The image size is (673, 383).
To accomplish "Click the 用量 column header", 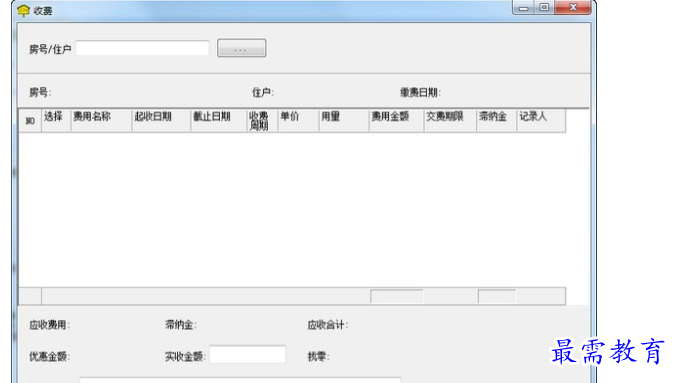I will (x=344, y=121).
